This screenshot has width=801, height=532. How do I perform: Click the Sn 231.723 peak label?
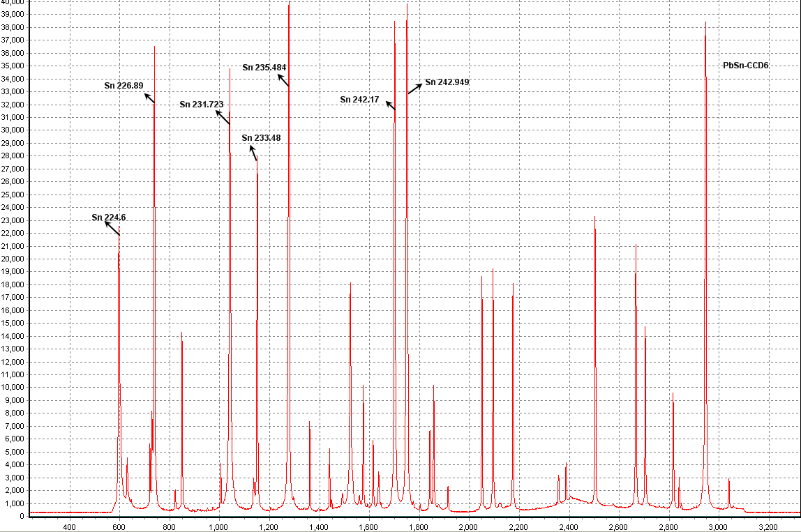click(x=202, y=105)
